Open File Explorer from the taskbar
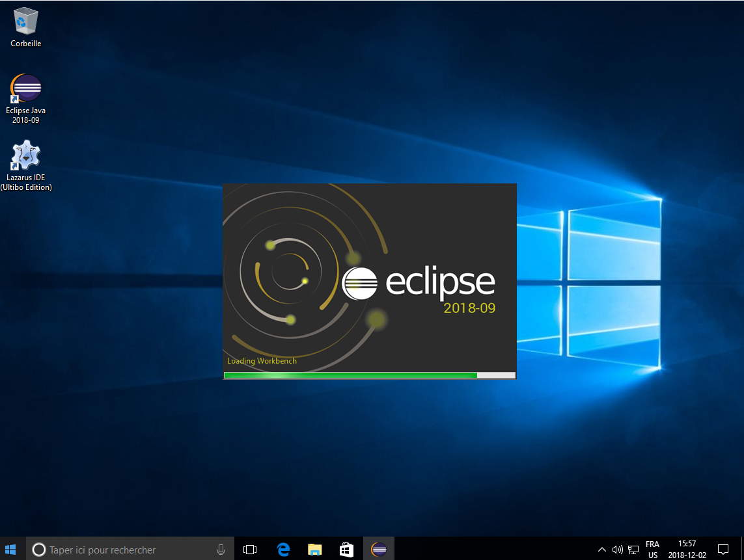 tap(314, 550)
